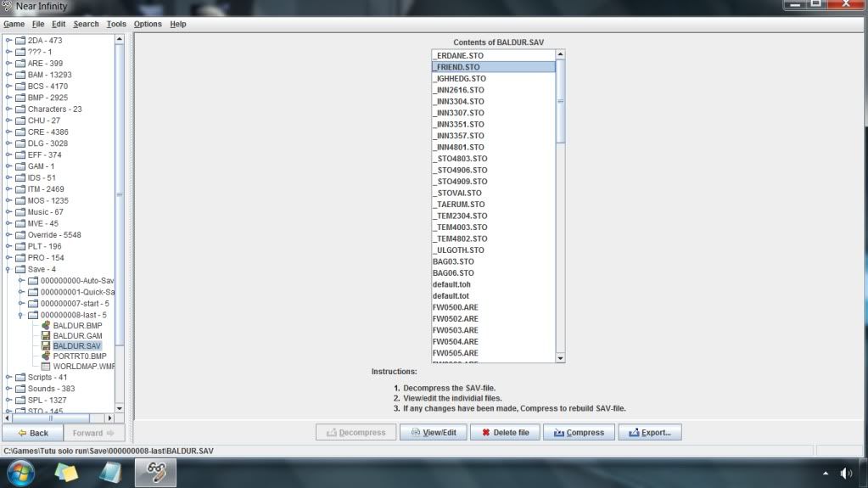Collapse the Save folder node
868x488 pixels.
coord(8,269)
